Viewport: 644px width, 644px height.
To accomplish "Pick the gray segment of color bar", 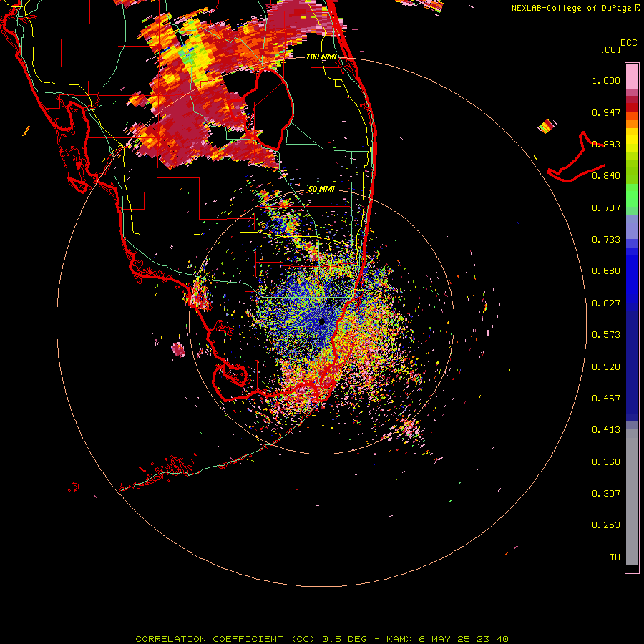I will tap(632, 497).
